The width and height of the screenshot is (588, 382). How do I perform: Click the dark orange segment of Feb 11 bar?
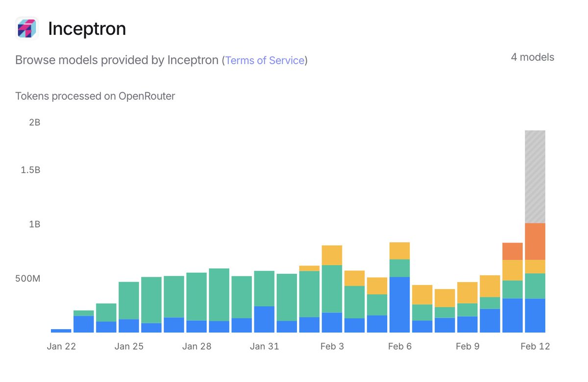tap(513, 251)
